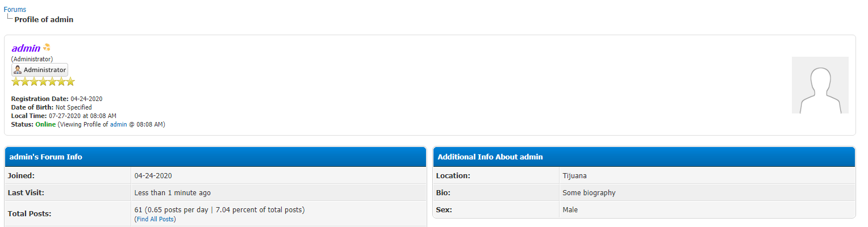Click the online status icon beside admin username
868x227 pixels.
(x=47, y=48)
